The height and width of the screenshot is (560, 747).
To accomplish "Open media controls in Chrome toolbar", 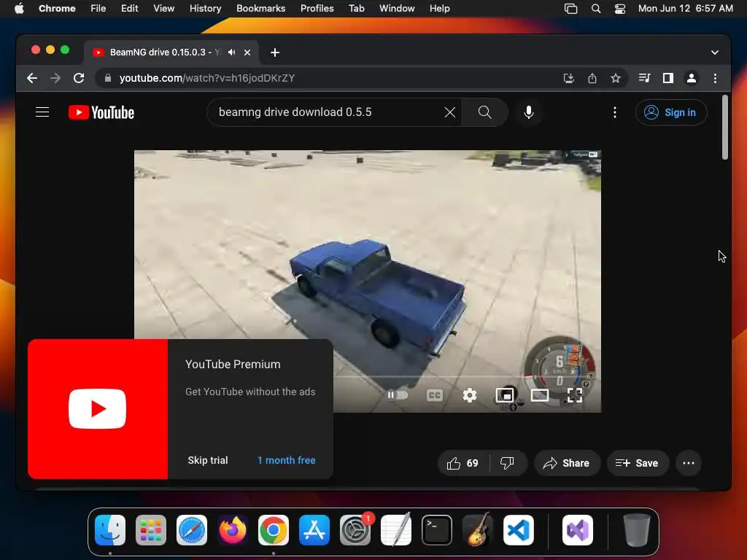I will (644, 78).
